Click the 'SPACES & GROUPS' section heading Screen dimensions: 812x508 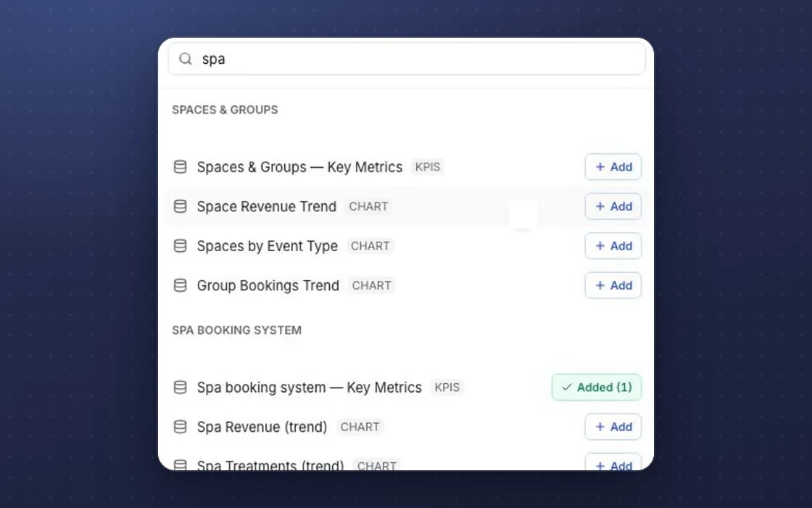(225, 110)
